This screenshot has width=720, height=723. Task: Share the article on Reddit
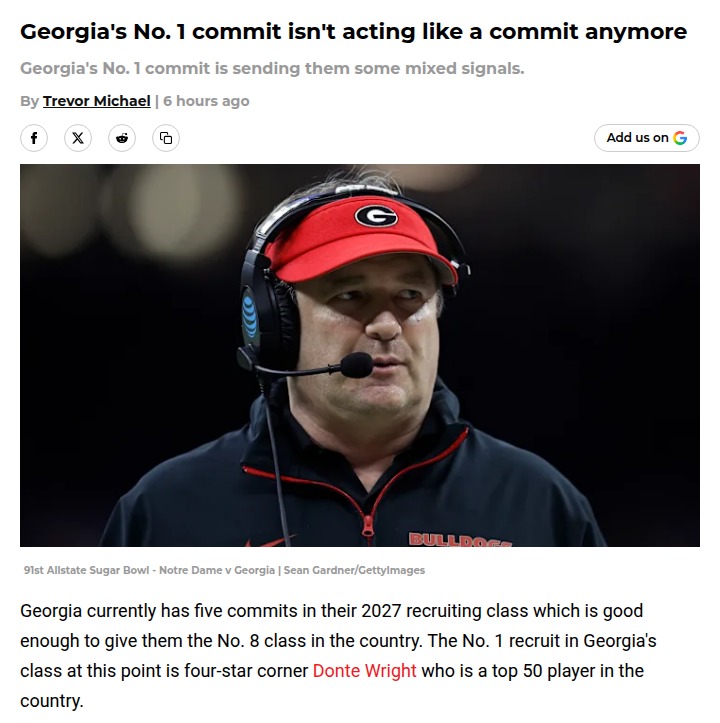click(122, 138)
